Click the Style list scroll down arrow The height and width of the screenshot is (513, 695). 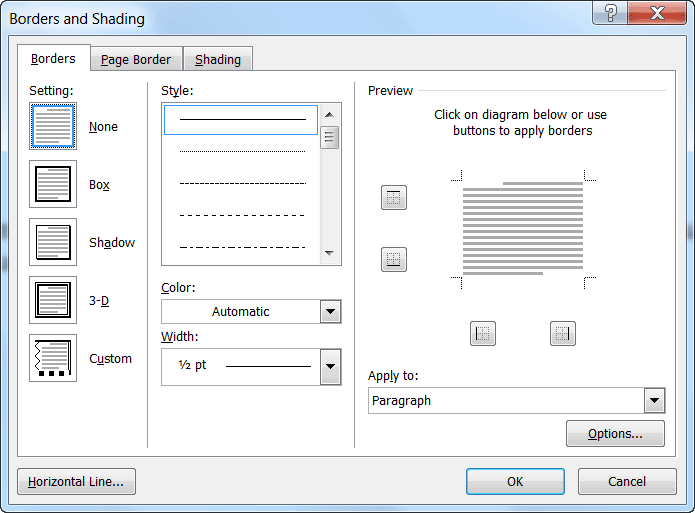pyautogui.click(x=329, y=253)
